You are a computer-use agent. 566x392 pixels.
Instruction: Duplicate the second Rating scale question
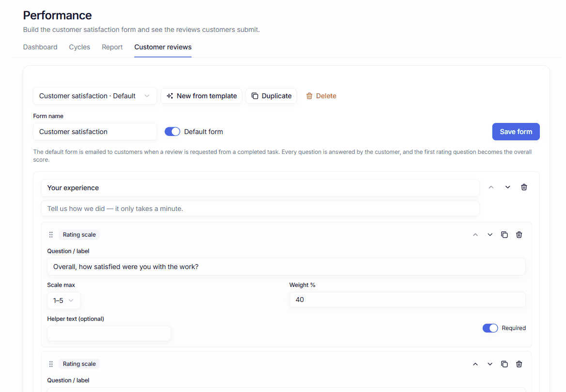tap(505, 364)
